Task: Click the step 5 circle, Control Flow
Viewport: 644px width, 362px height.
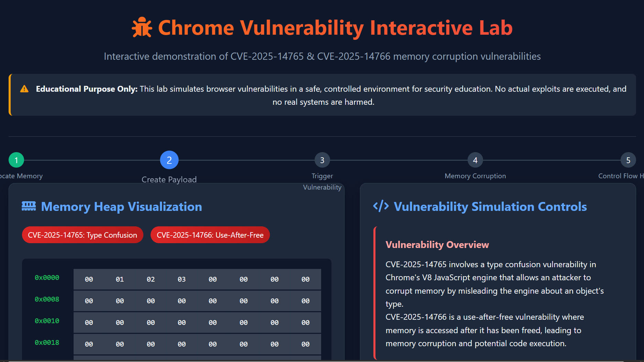Action: tap(628, 160)
